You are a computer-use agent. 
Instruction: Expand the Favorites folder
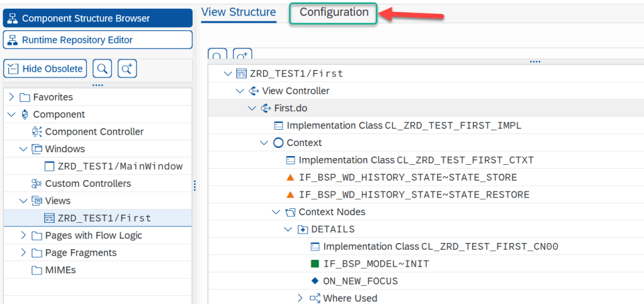point(11,97)
